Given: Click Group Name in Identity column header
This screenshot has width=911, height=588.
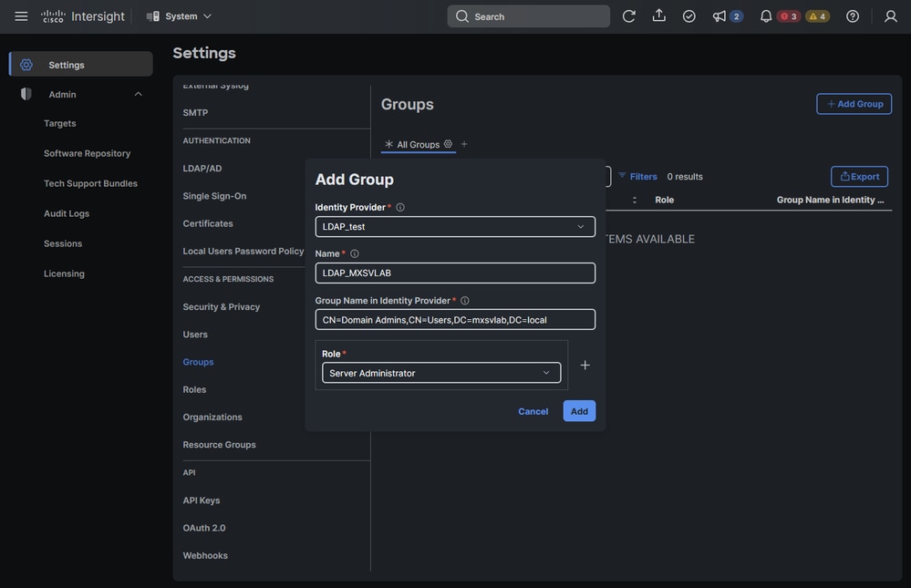Looking at the screenshot, I should click(830, 200).
